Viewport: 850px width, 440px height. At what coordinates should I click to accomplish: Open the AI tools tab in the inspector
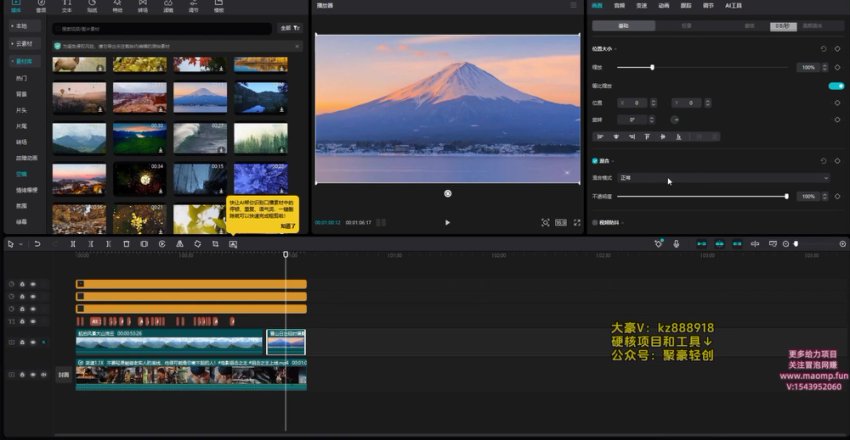735,5
